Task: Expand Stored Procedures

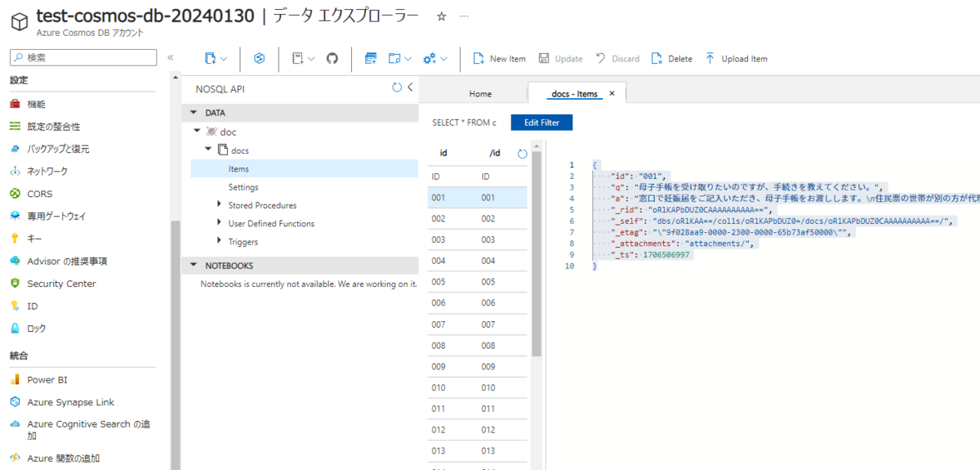Action: coord(219,204)
